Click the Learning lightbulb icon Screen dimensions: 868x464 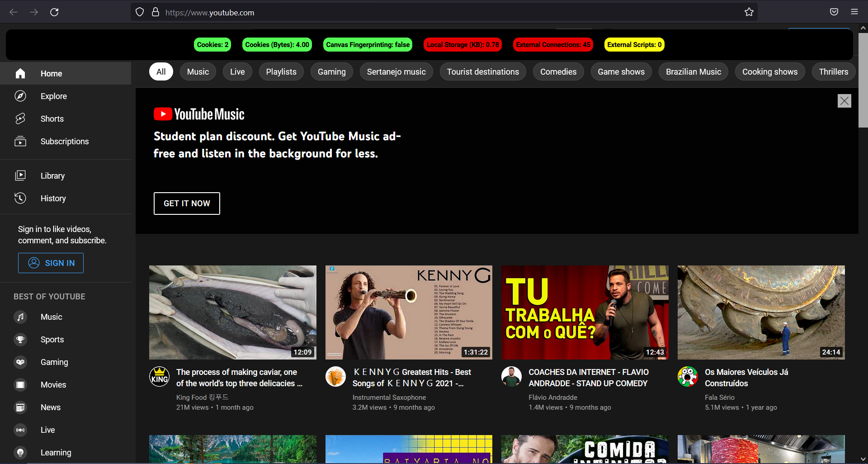(20, 453)
